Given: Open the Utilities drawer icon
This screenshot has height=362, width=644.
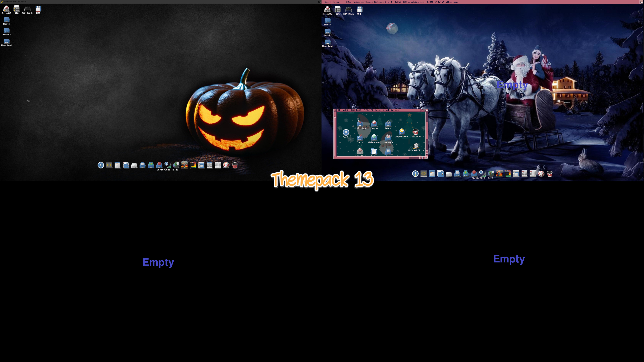Looking at the screenshot, I should pyautogui.click(x=360, y=124).
